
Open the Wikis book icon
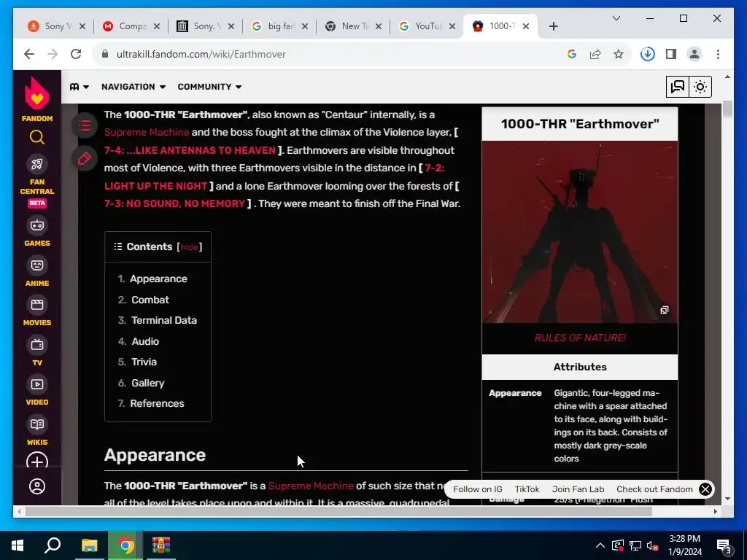pyautogui.click(x=37, y=424)
